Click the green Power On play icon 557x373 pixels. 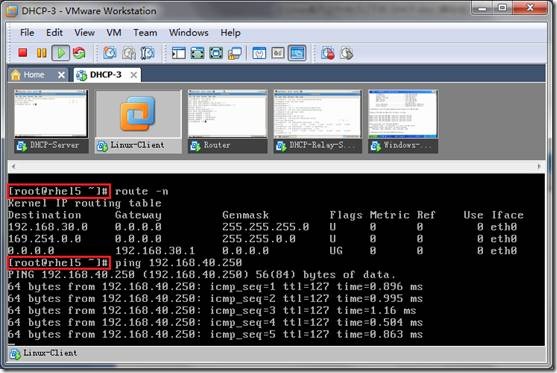click(x=61, y=53)
